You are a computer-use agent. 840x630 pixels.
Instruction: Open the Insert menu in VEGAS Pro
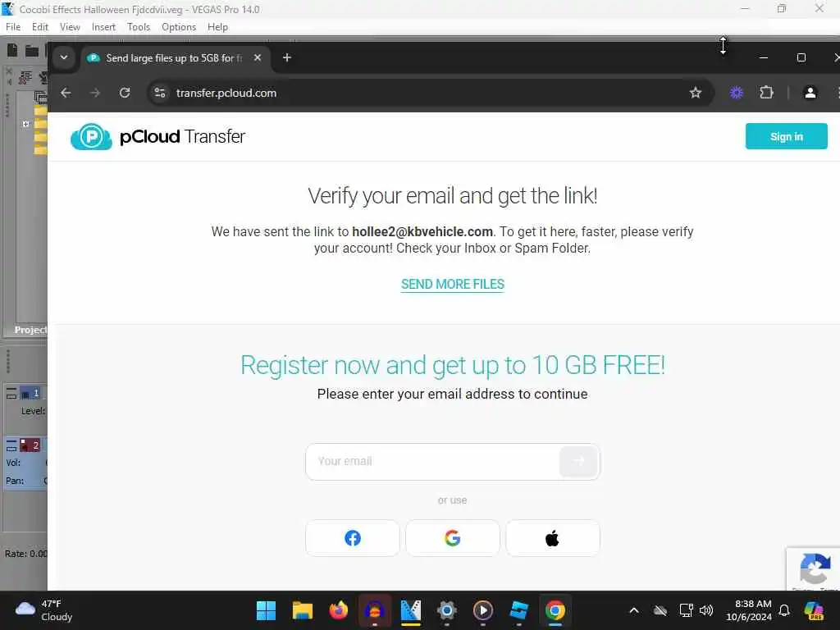pos(103,27)
